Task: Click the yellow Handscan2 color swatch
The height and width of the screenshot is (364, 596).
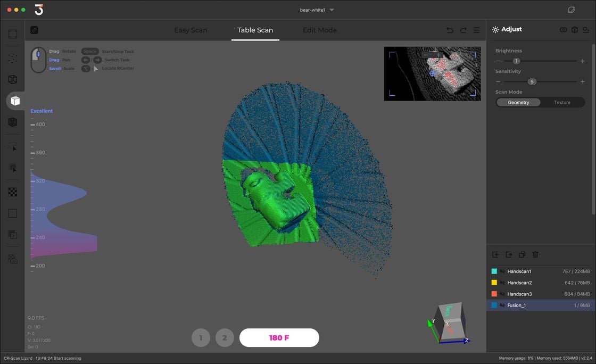Action: click(494, 283)
